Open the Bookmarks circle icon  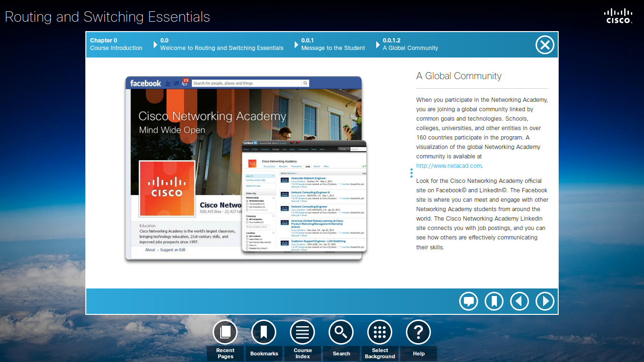pyautogui.click(x=264, y=332)
